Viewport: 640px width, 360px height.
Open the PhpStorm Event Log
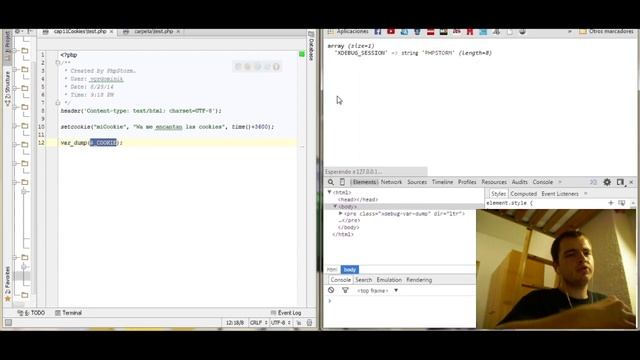click(x=286, y=313)
